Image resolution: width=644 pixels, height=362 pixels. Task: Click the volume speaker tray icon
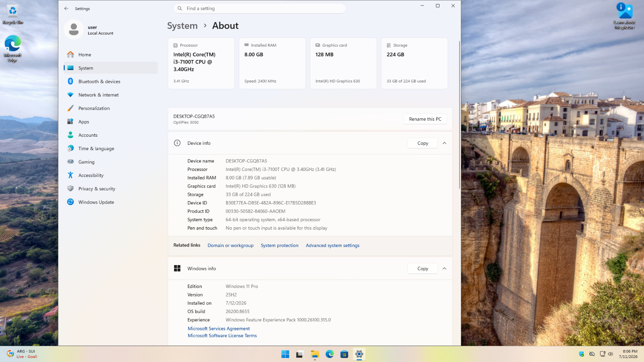pos(611,354)
